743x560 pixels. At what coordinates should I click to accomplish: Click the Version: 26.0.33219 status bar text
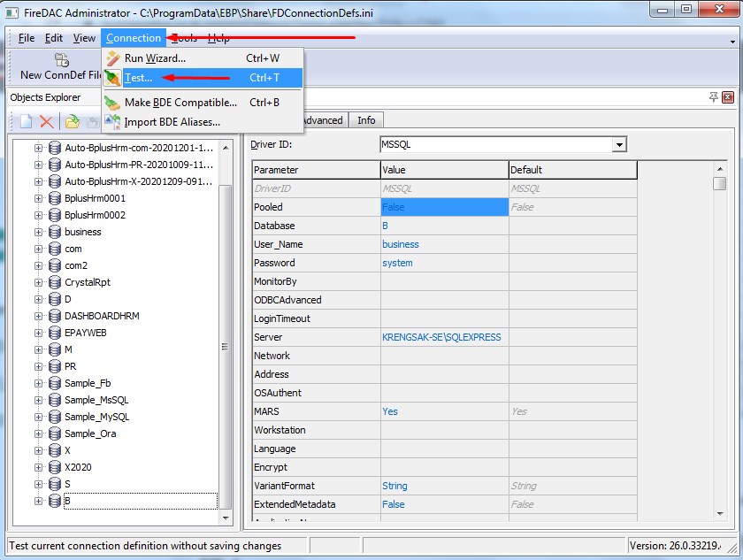click(x=673, y=546)
